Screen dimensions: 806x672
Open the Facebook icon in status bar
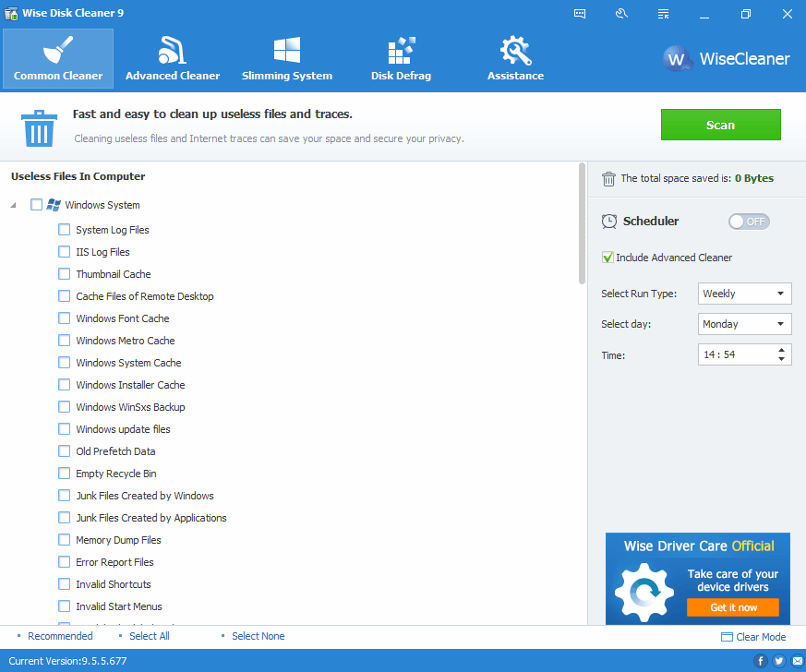pos(760,661)
